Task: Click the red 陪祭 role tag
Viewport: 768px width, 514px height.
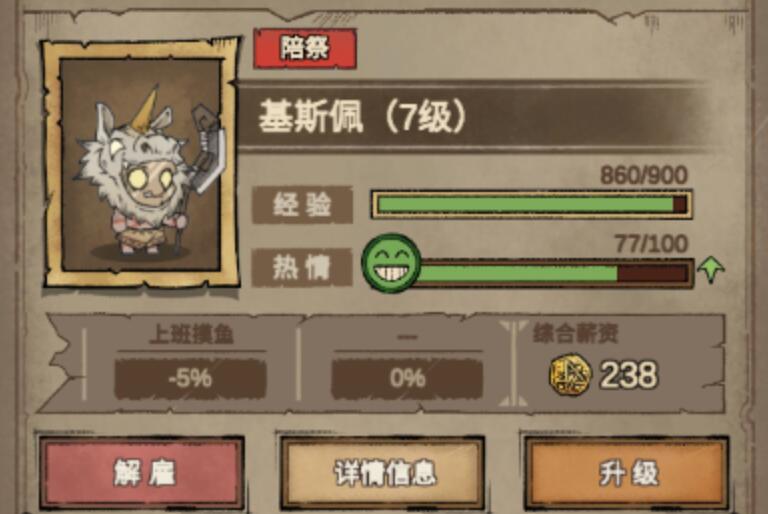Action: point(305,49)
